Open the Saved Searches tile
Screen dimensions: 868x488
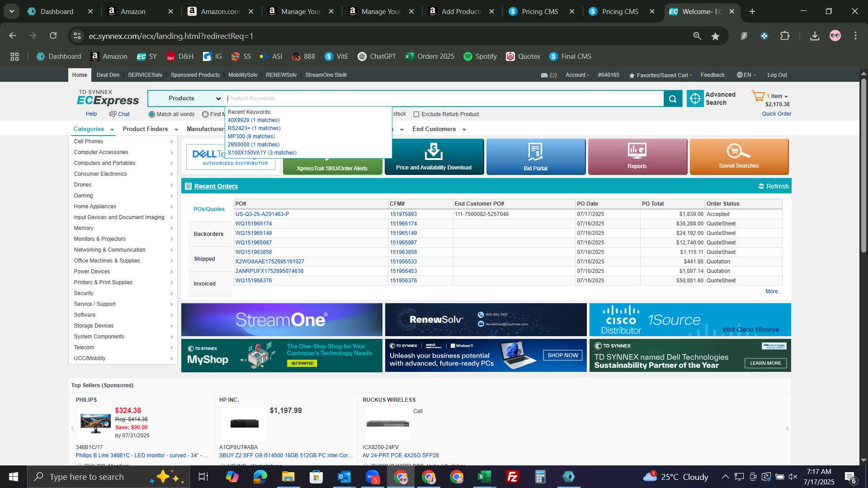coord(739,156)
